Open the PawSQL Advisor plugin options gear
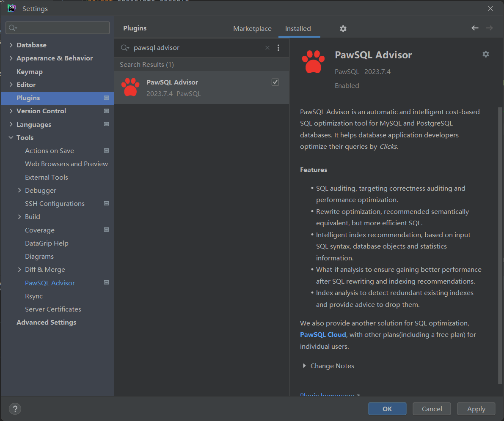The height and width of the screenshot is (421, 504). tap(486, 54)
